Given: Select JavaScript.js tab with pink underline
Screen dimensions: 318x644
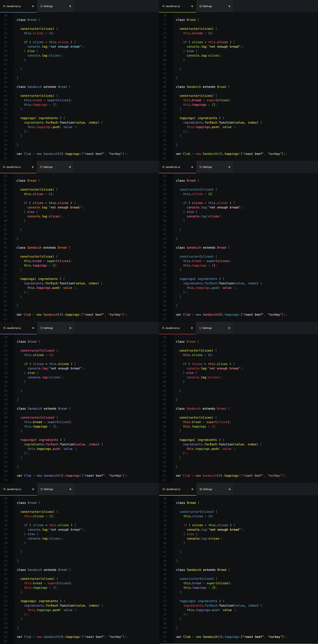Looking at the screenshot, I should coord(177,167).
